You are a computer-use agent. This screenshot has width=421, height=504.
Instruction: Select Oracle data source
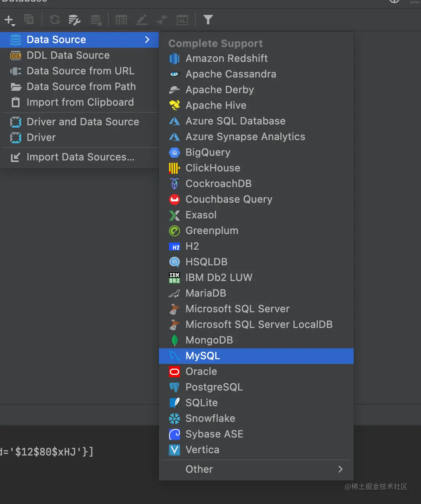(256, 371)
